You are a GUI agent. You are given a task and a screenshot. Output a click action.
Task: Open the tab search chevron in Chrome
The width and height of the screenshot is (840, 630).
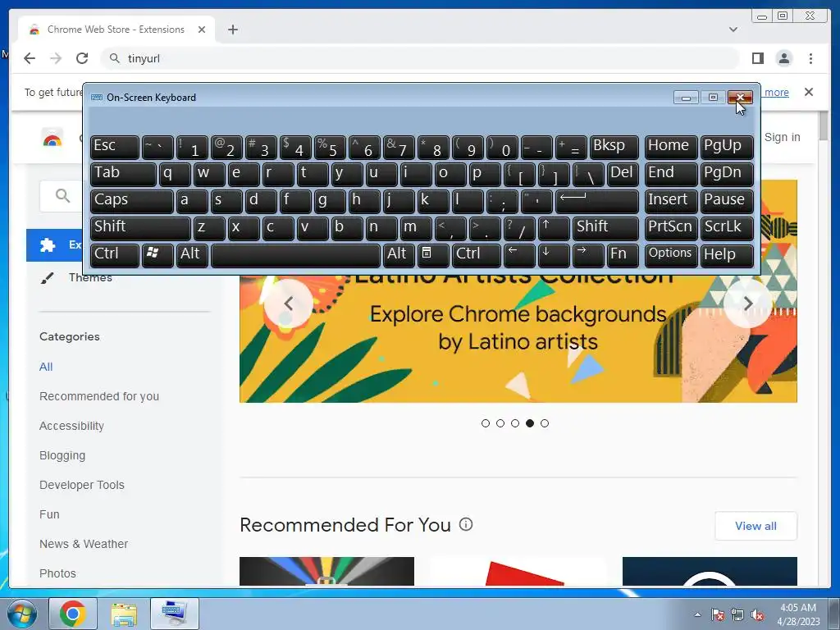(733, 30)
